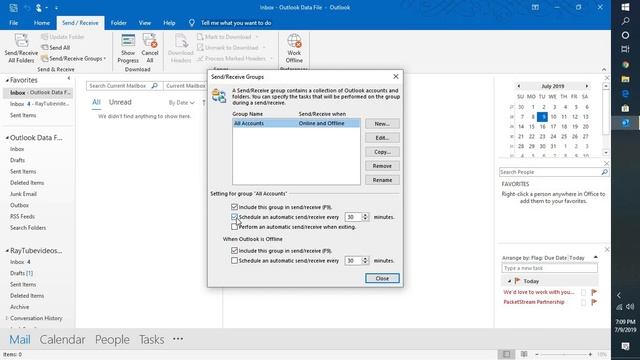Open By Date sort dropdown
The image size is (640, 360).
(x=181, y=103)
